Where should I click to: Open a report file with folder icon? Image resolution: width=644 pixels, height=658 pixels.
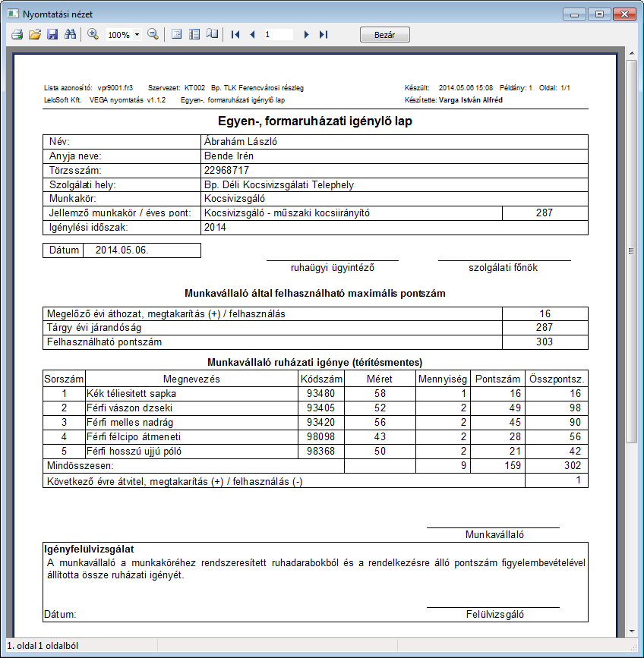[35, 34]
